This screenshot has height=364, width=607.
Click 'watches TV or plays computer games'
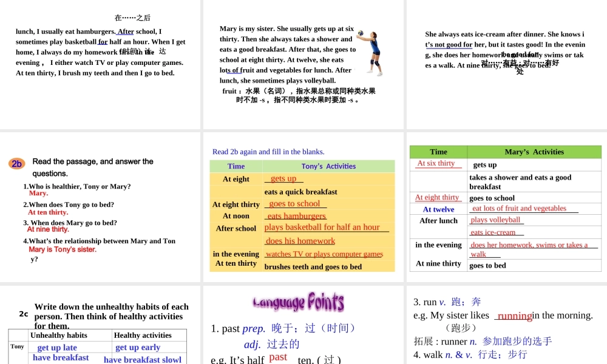click(324, 254)
